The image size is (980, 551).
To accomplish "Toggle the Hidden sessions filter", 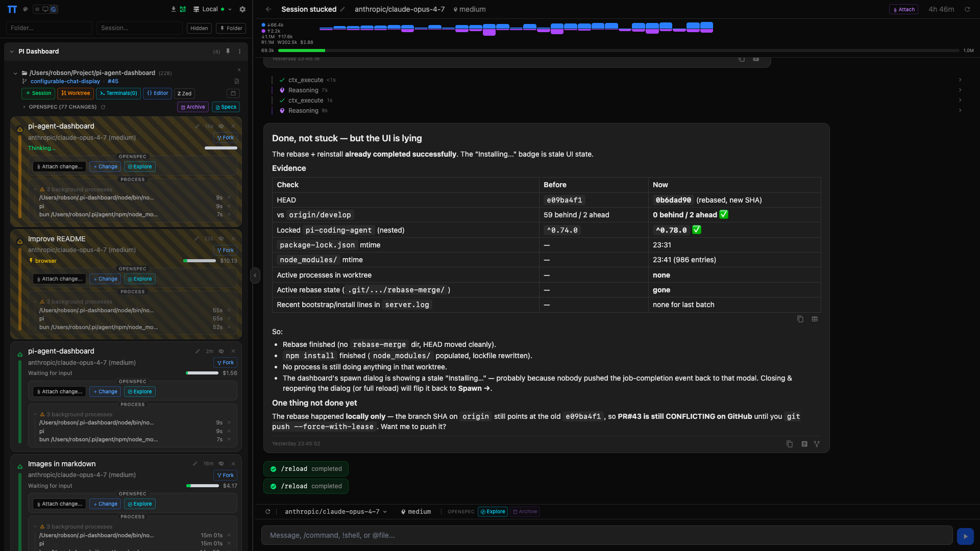I will [x=199, y=29].
